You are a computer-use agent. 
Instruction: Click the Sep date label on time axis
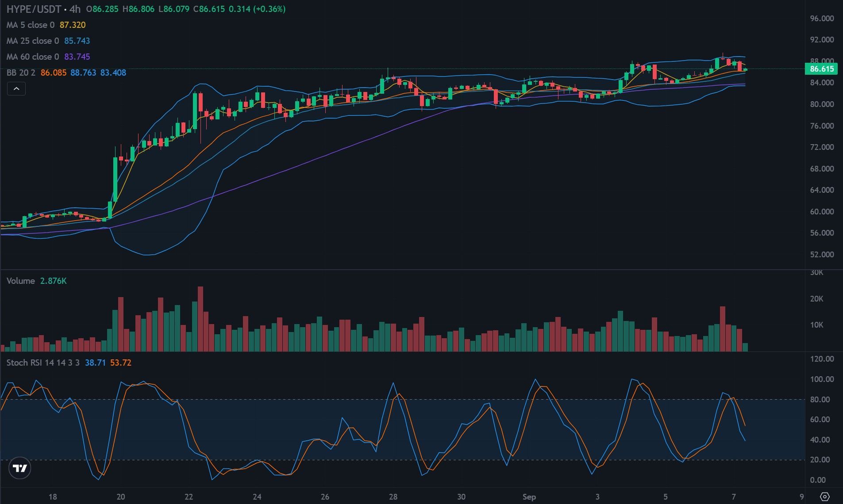(x=529, y=496)
